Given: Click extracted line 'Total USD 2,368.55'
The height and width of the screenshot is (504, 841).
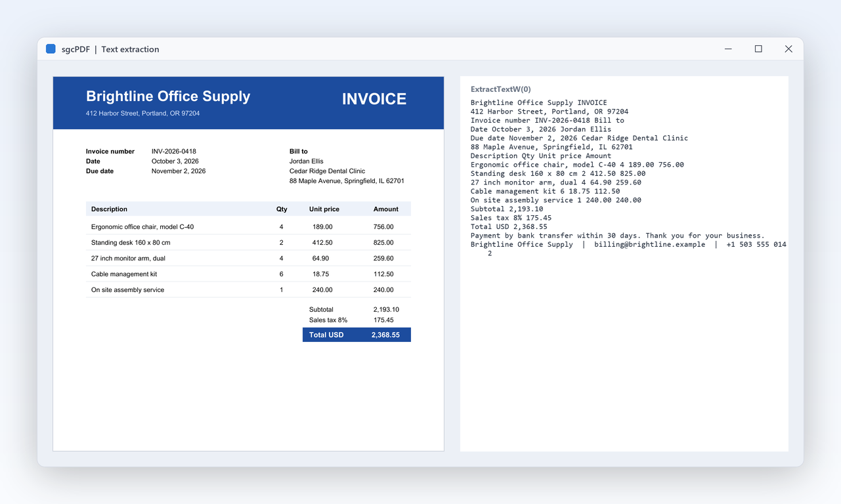Looking at the screenshot, I should point(509,227).
